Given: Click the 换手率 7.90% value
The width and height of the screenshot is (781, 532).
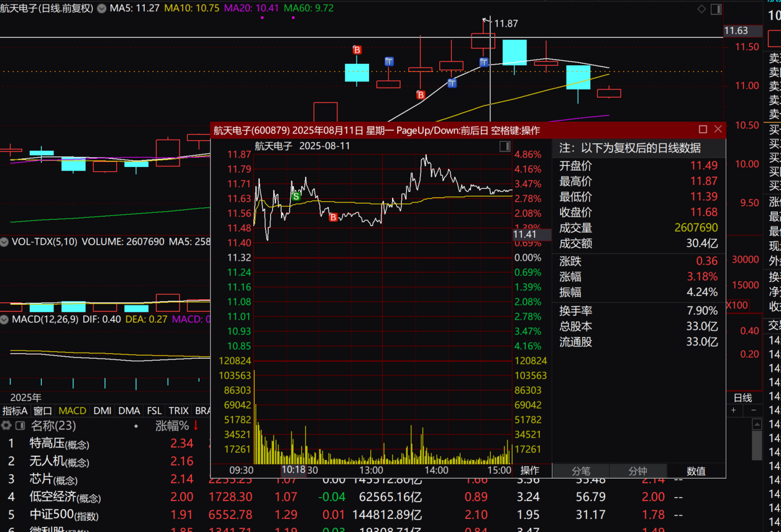Looking at the screenshot, I should click(x=702, y=310).
